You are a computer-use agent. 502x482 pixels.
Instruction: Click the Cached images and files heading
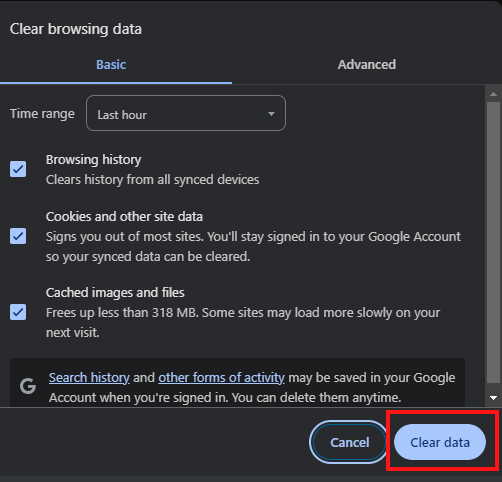tap(115, 293)
